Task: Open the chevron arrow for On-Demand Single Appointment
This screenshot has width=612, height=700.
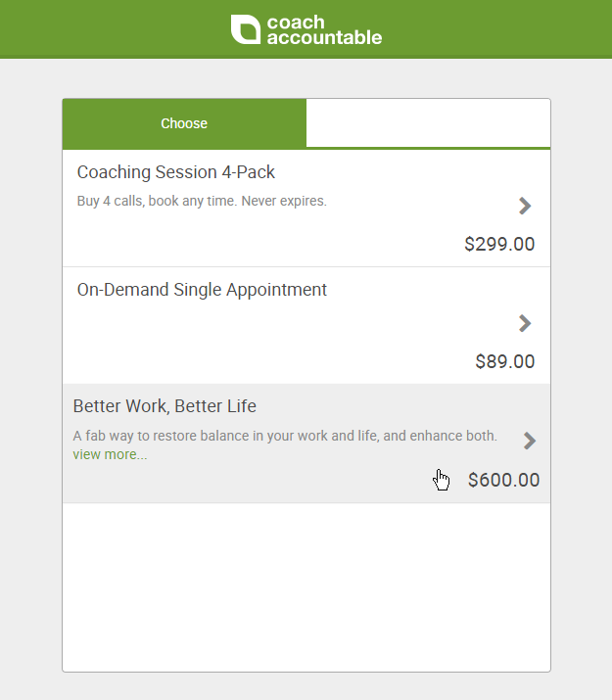Action: (x=525, y=324)
